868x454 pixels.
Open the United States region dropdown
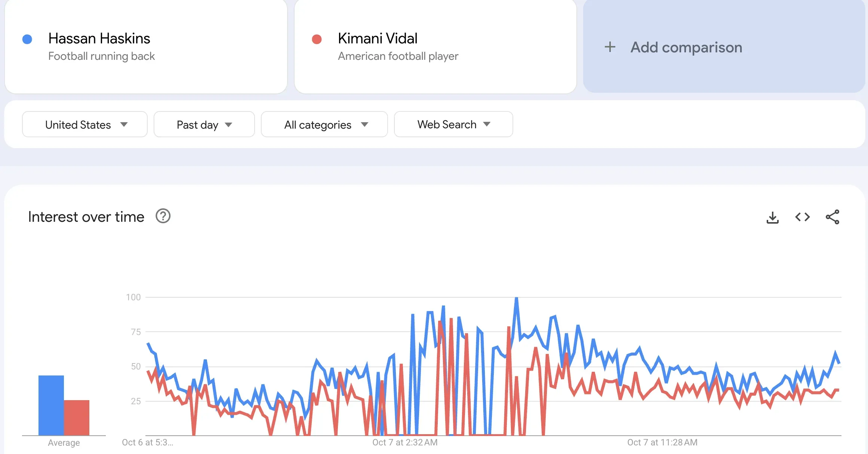(x=85, y=125)
